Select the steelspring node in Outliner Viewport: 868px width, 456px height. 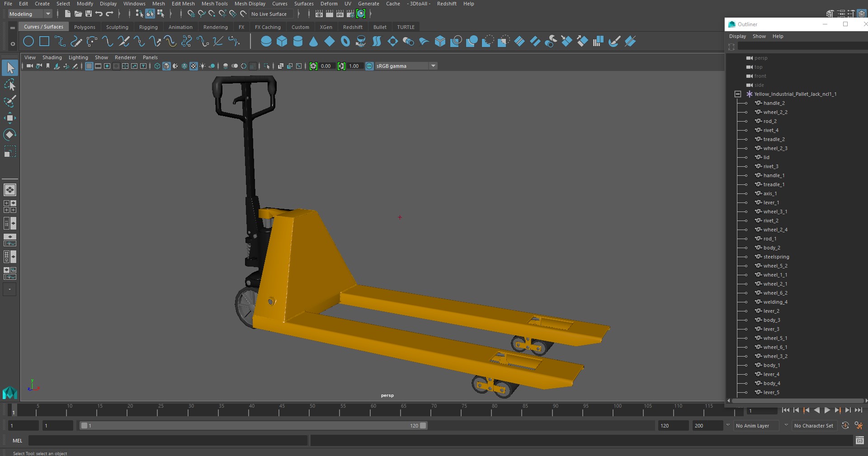(776, 257)
